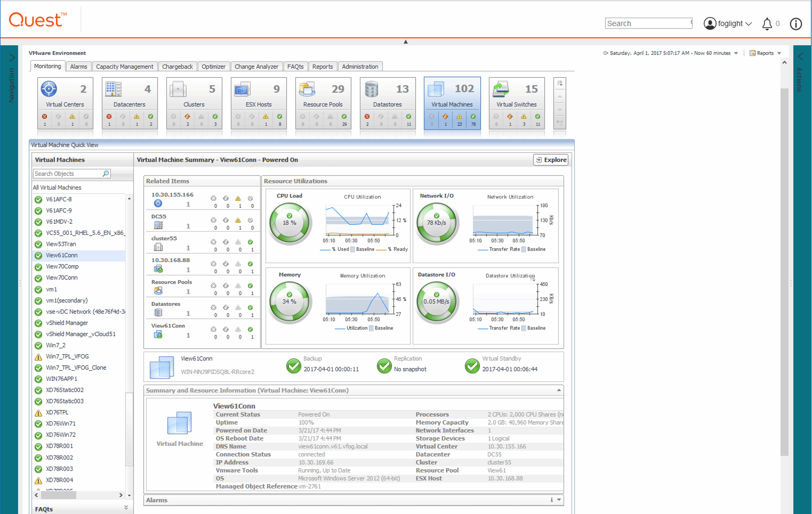Screen dimensions: 812x514
Task: Open the View61Conn related VM icon
Action: coord(158,334)
